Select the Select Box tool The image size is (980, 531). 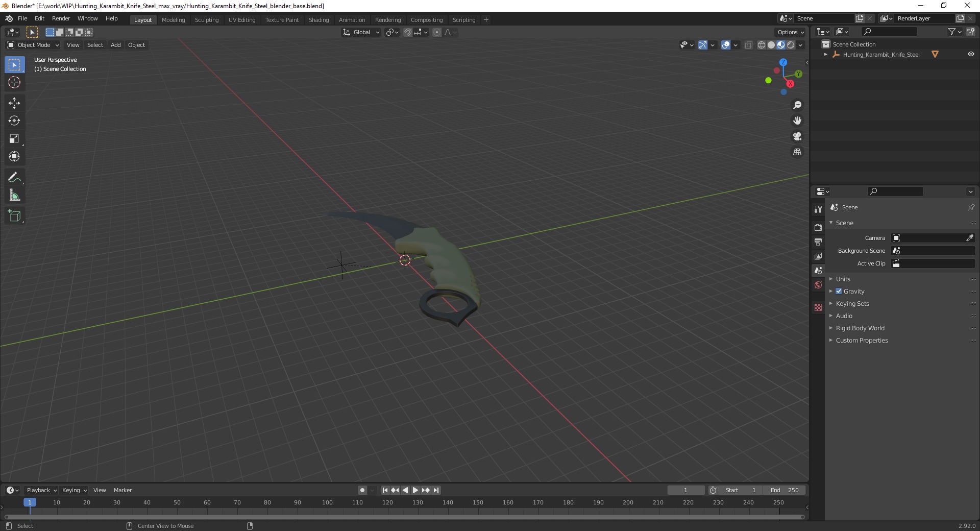14,65
